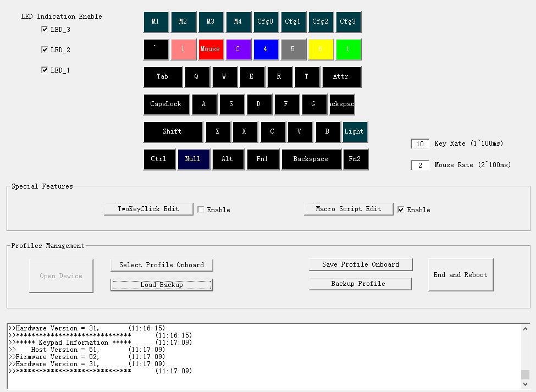Click Select Profile Onboard
The image size is (536, 392).
pos(162,265)
